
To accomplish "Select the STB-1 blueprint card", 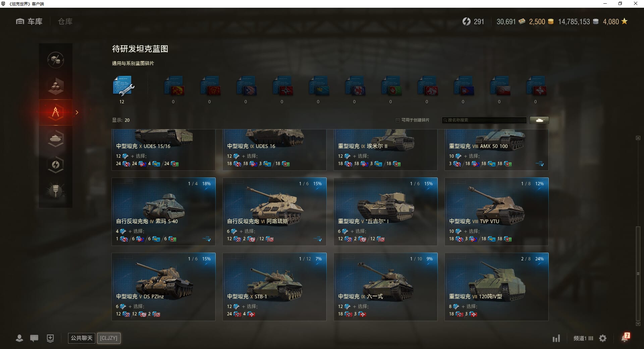I will pyautogui.click(x=274, y=287).
